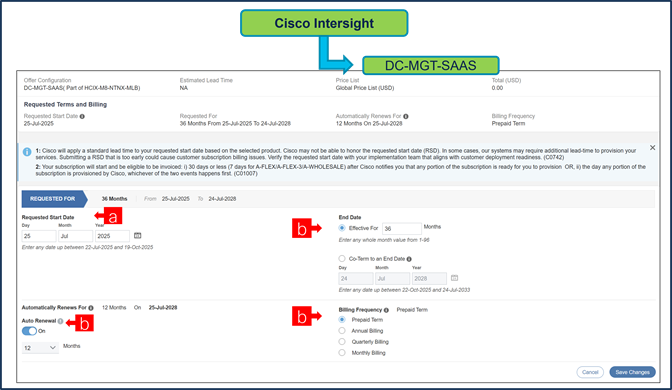Choose Prepaid Term billing option

click(x=342, y=320)
